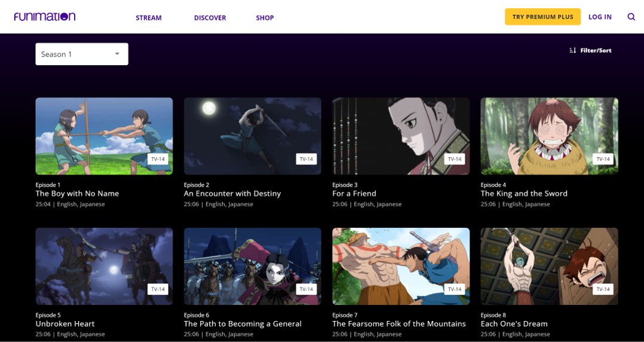The height and width of the screenshot is (342, 644).
Task: Open the STREAM menu
Action: click(149, 18)
